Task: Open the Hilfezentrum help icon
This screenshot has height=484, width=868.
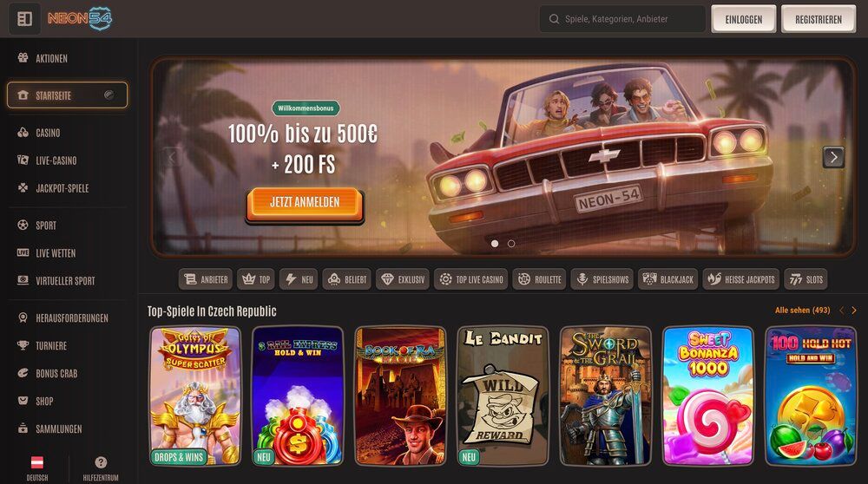Action: click(x=101, y=462)
